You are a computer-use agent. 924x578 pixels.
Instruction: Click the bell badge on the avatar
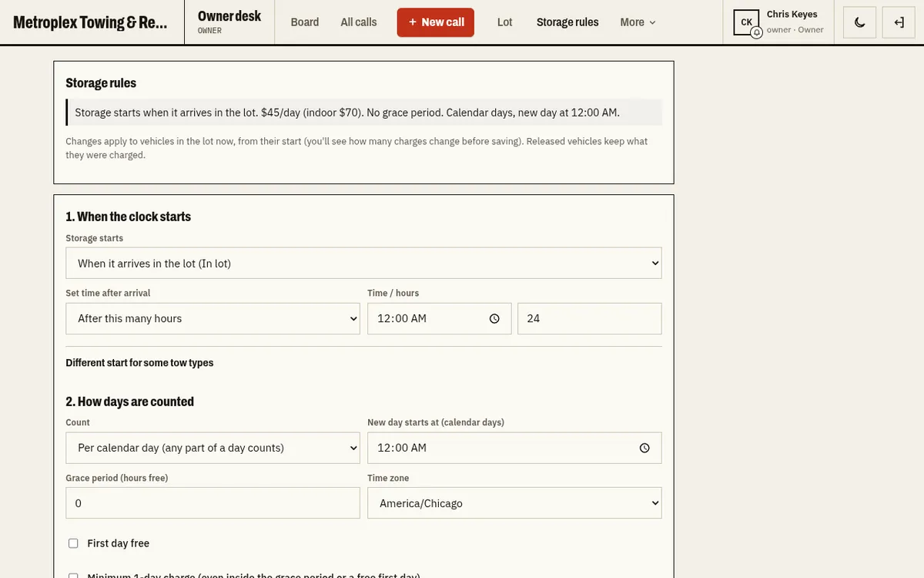756,32
